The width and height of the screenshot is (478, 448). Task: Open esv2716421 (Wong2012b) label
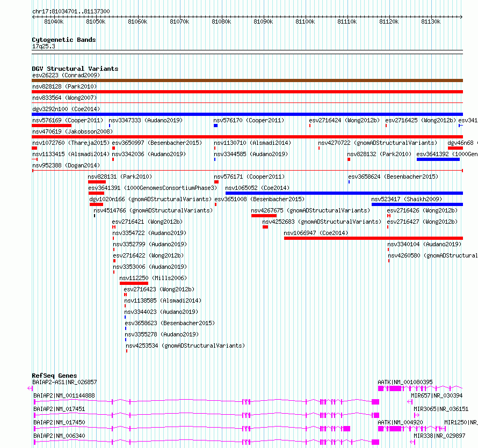coord(147,222)
